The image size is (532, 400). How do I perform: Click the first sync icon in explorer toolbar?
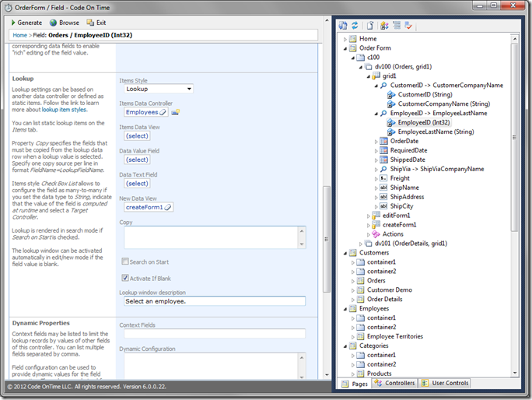coord(343,26)
